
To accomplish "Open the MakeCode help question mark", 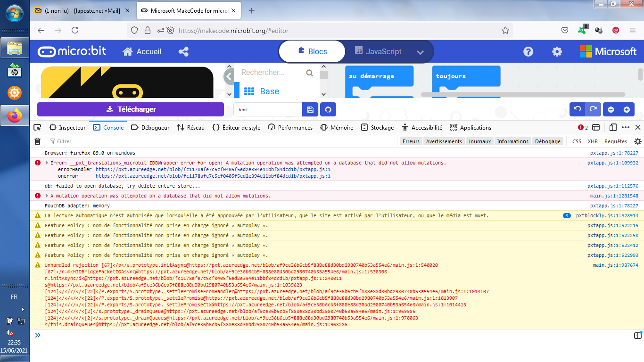I will pyautogui.click(x=528, y=52).
